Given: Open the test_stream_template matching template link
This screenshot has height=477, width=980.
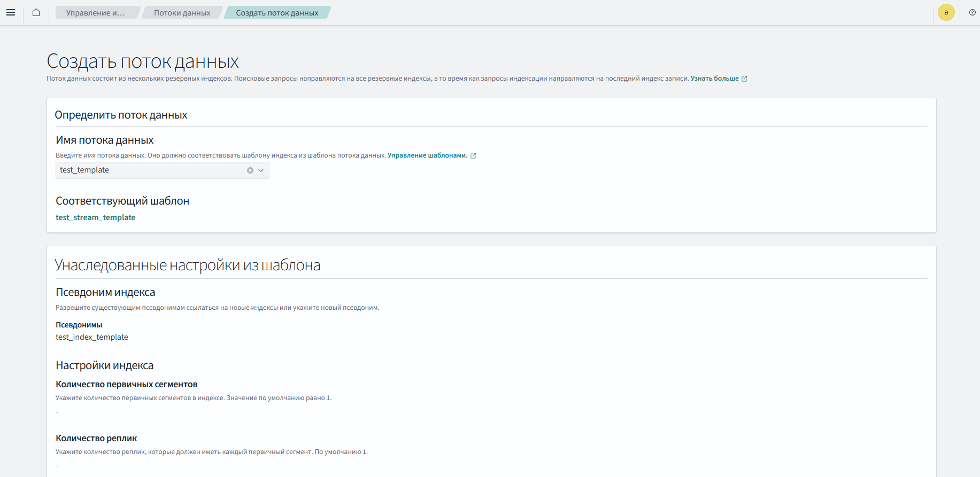Looking at the screenshot, I should [96, 217].
